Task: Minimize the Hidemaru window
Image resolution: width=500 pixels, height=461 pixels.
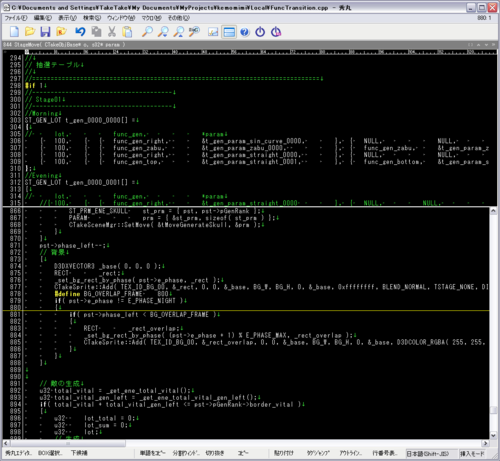Action: point(471,7)
